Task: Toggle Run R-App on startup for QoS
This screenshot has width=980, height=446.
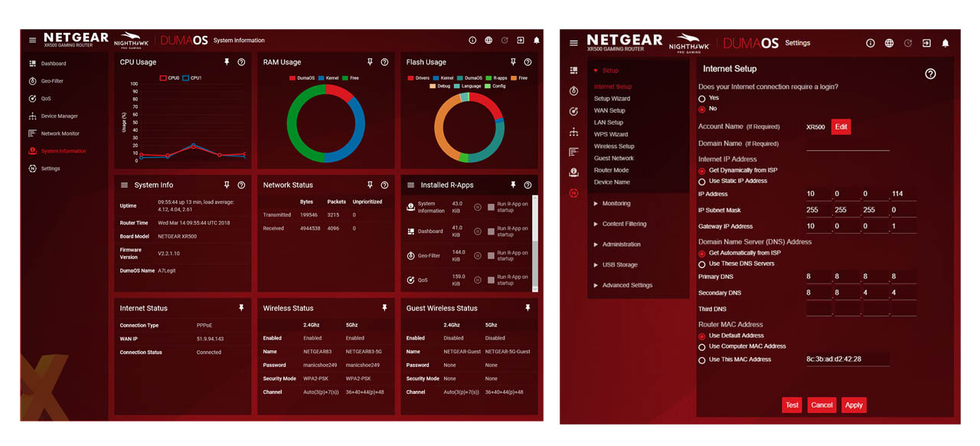Action: (491, 280)
